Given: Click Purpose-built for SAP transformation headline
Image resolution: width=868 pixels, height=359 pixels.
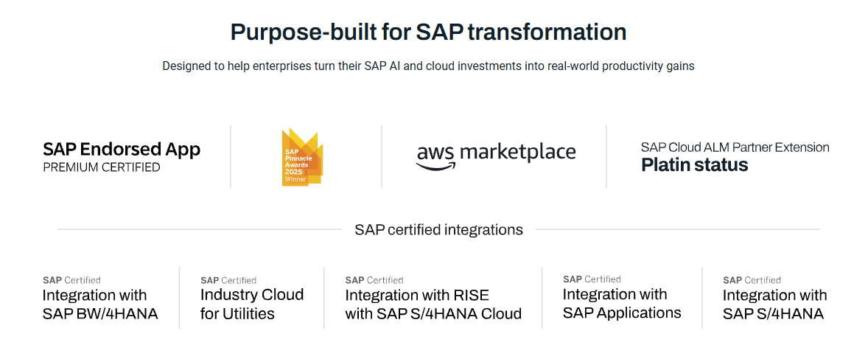Looking at the screenshot, I should (428, 32).
